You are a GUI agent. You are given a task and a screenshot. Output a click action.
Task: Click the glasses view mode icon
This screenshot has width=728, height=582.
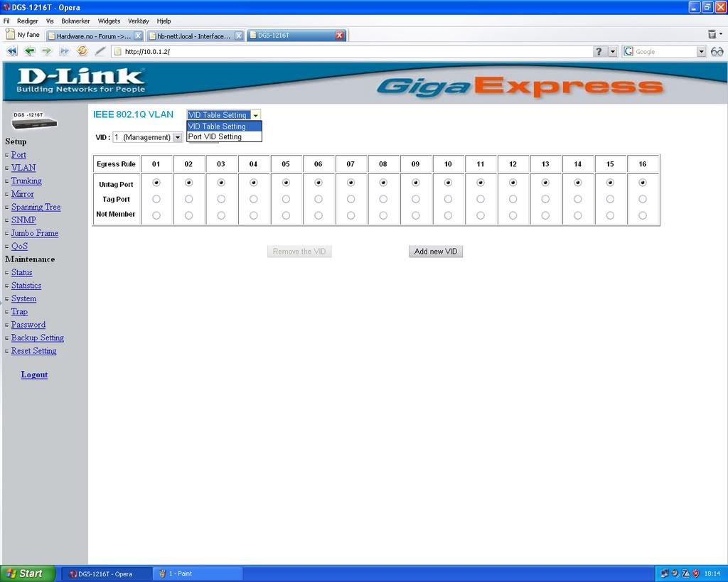point(717,51)
